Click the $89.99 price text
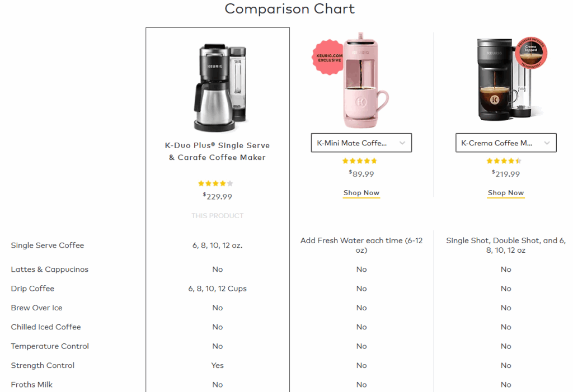 [361, 174]
